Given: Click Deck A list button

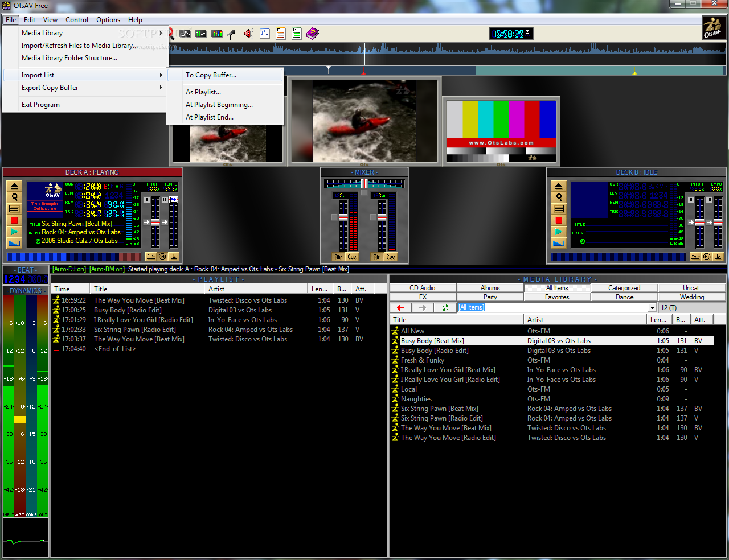Looking at the screenshot, I should tap(14, 209).
